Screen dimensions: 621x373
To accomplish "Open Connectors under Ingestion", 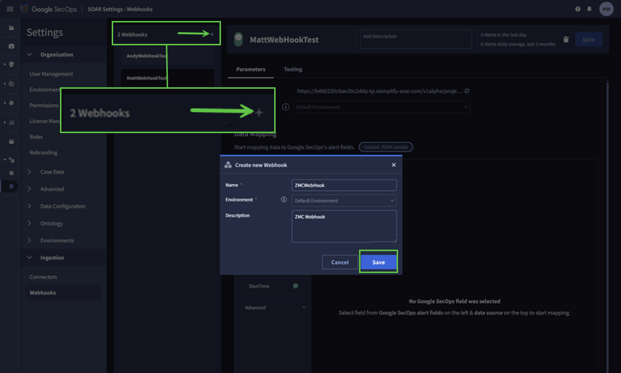I will tap(43, 277).
